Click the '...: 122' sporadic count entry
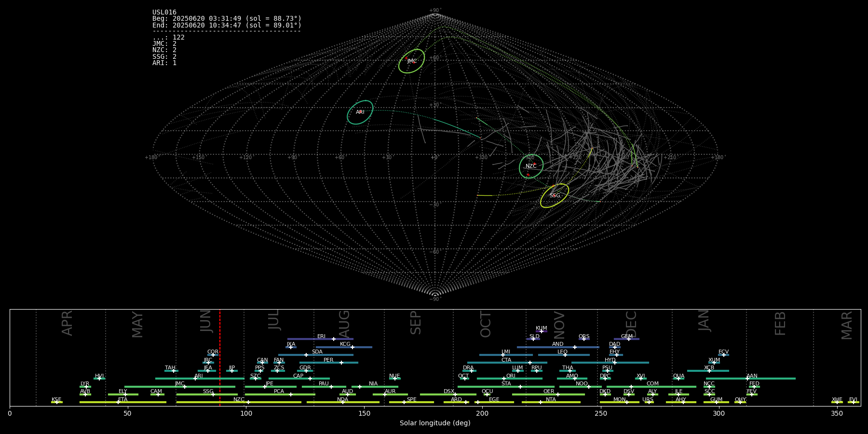The width and height of the screenshot is (868, 434). click(x=168, y=38)
